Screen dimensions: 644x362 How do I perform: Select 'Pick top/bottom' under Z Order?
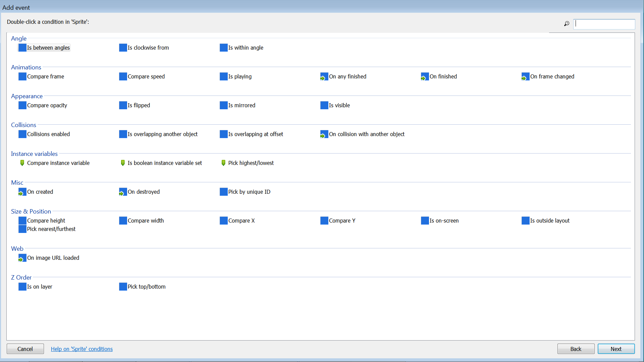146,287
